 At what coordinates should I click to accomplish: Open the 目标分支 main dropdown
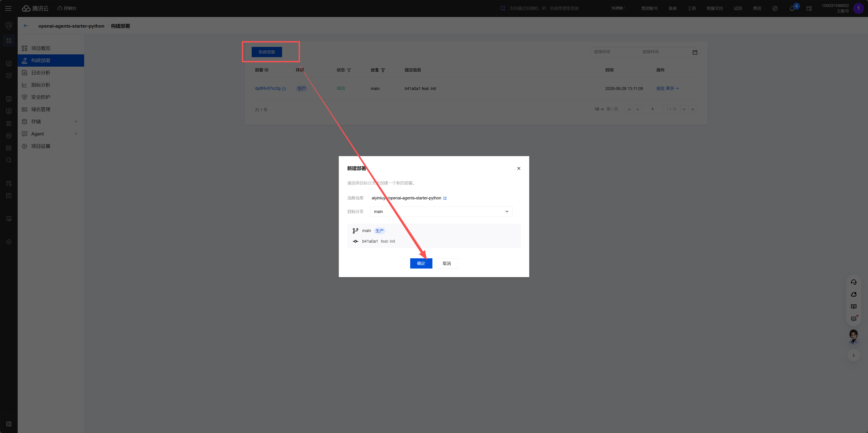441,212
